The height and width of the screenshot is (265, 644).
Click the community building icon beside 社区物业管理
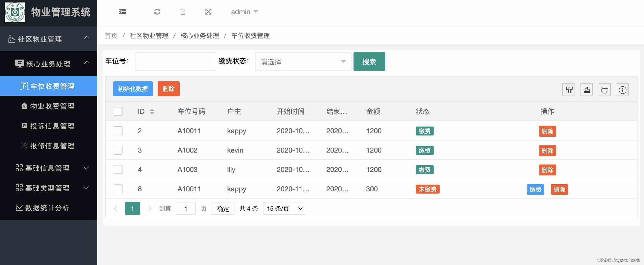pos(11,39)
